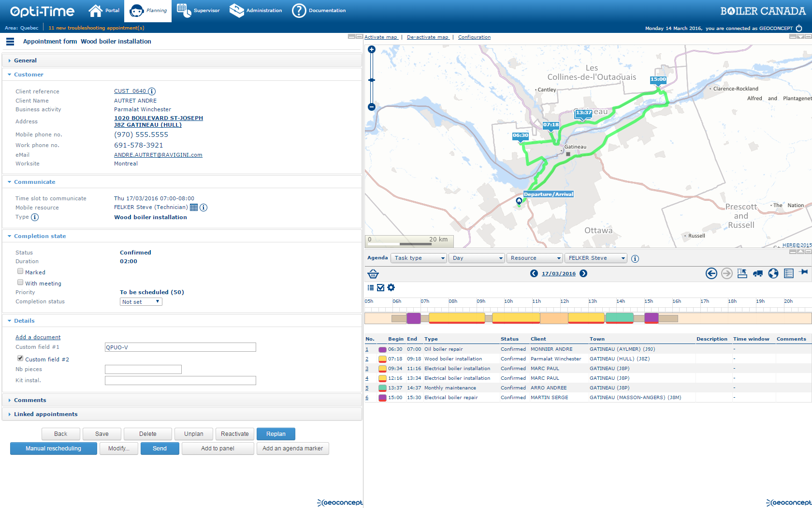The height and width of the screenshot is (508, 812).
Task: Open the Completion status dropdown
Action: tap(141, 302)
